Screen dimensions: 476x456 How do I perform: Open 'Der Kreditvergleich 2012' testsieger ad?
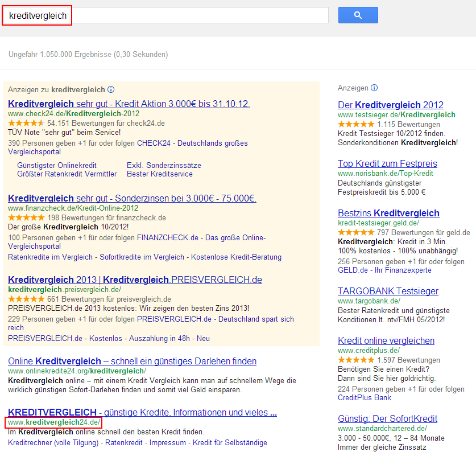pyautogui.click(x=390, y=105)
